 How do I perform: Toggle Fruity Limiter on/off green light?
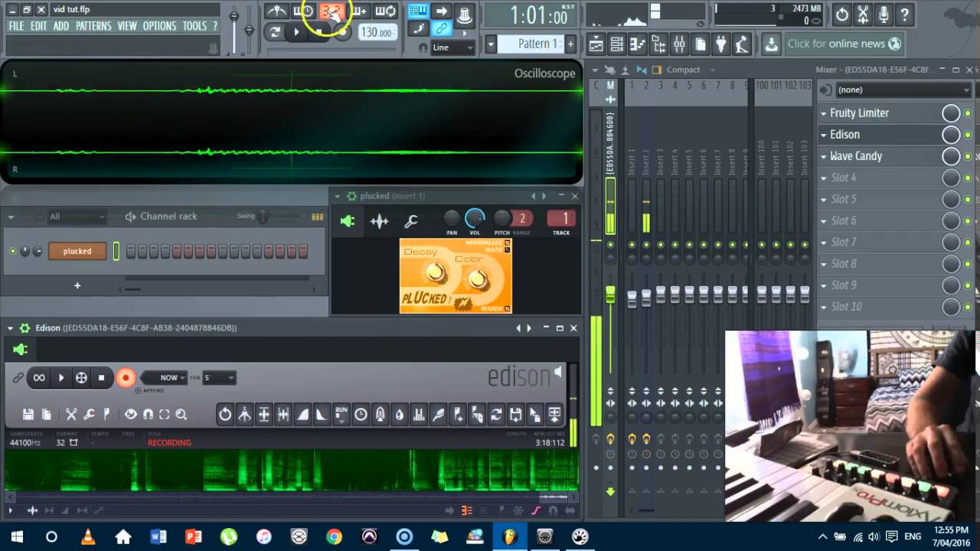[x=968, y=113]
